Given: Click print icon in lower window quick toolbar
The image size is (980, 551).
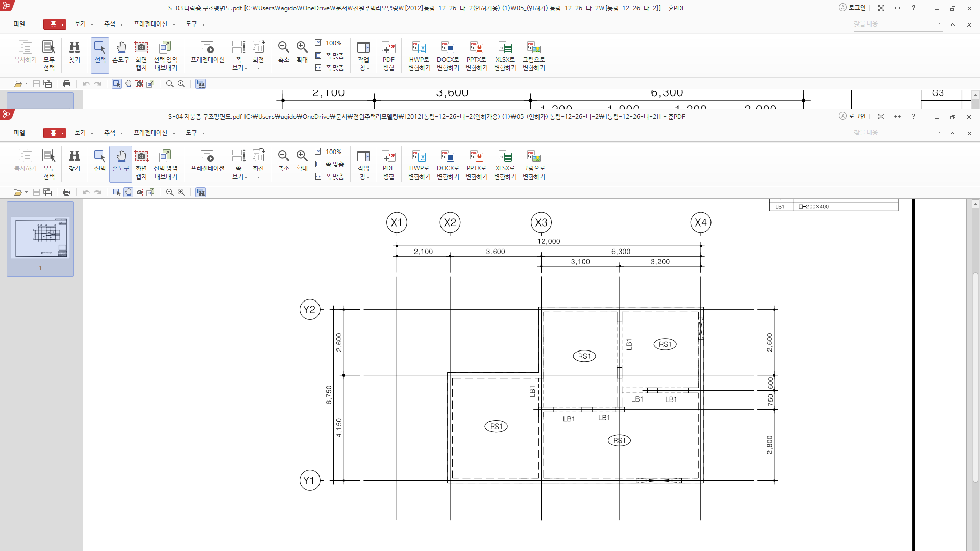Looking at the screenshot, I should tap(67, 192).
